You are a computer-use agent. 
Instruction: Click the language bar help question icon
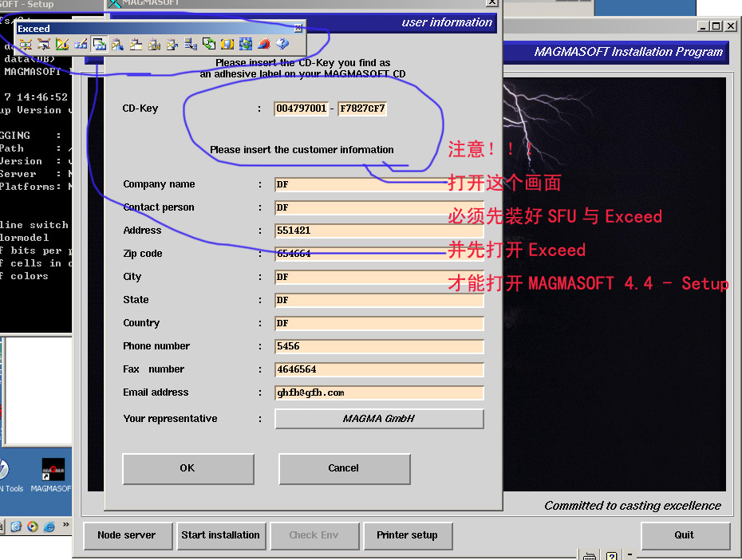(x=611, y=556)
